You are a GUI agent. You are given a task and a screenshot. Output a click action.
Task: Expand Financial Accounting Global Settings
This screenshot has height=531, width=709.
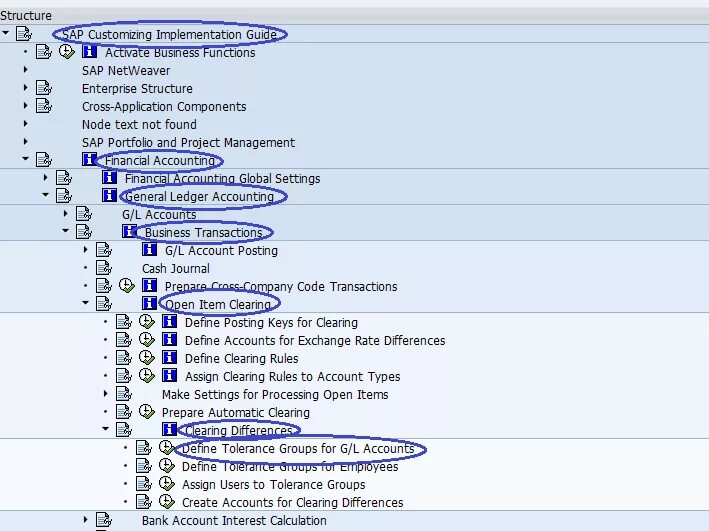45,178
